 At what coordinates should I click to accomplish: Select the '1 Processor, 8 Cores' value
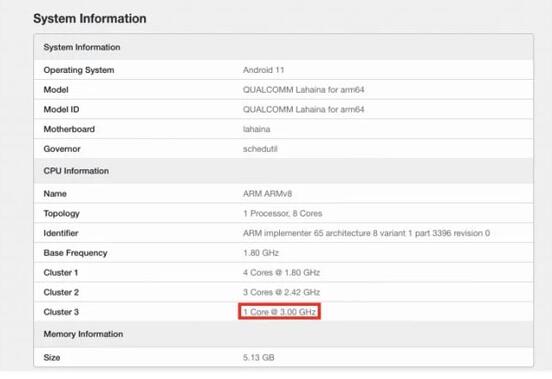283,214
